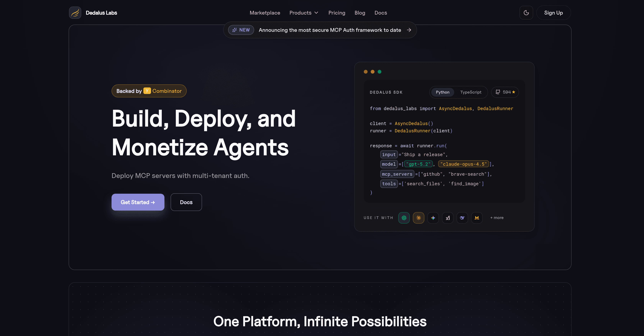Click the arrow on the announcement banner

click(x=409, y=30)
